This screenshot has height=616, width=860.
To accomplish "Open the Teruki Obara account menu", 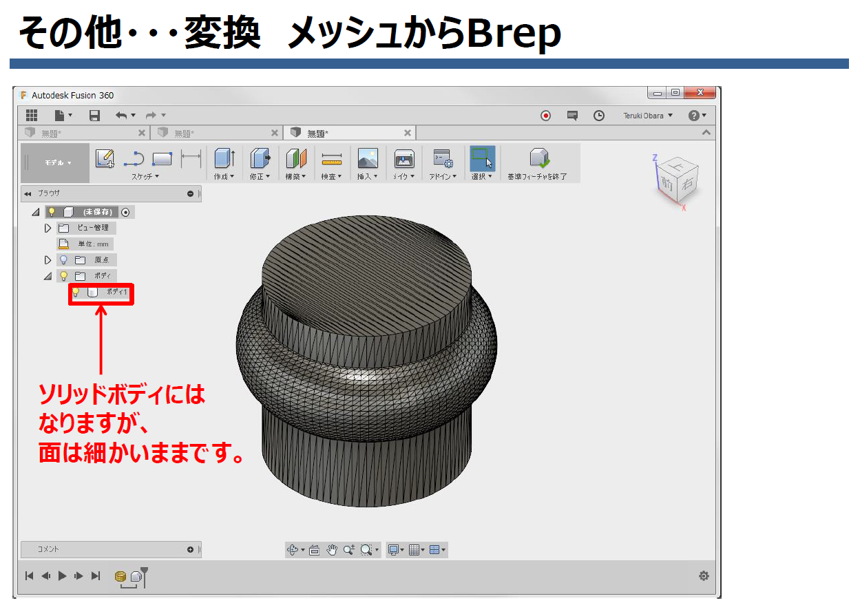I will pyautogui.click(x=649, y=116).
